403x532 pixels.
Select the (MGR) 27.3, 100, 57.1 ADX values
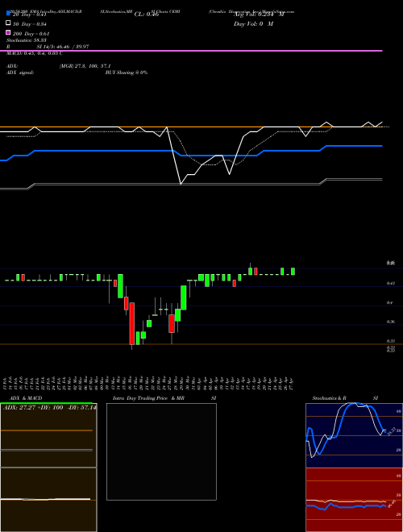tap(85, 66)
